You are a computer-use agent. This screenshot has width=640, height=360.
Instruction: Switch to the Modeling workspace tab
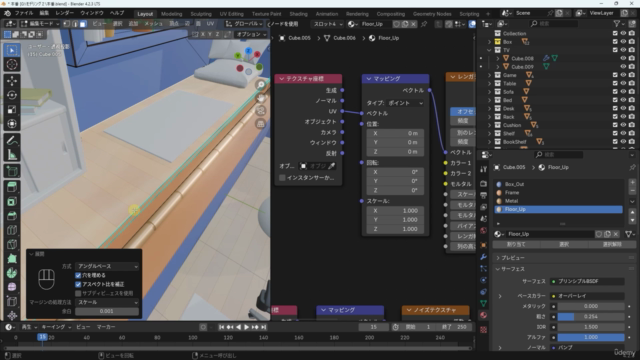click(x=171, y=14)
